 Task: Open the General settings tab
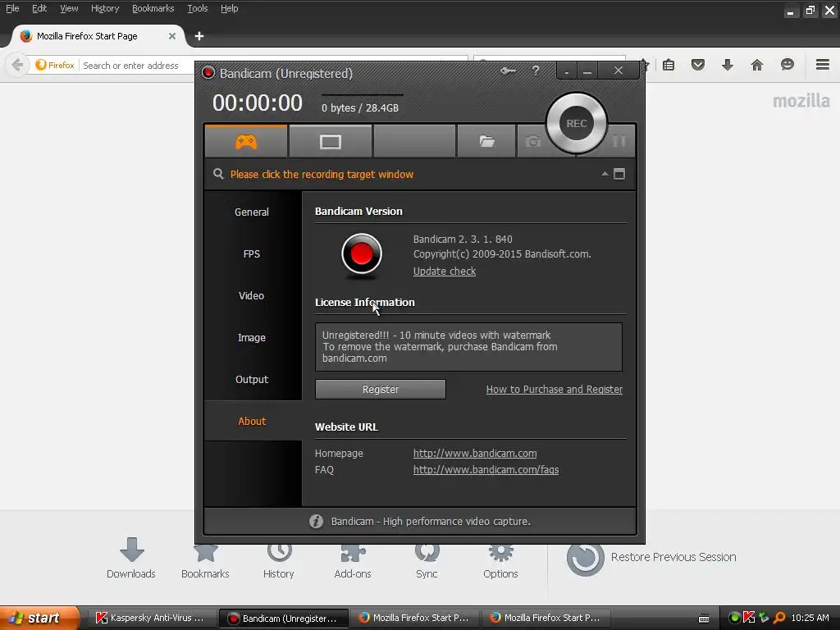pos(252,212)
